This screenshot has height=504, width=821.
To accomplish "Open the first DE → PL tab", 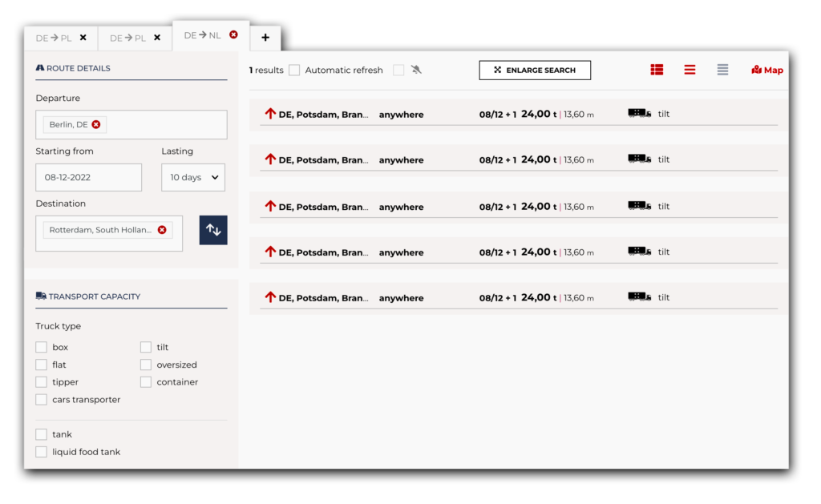I will click(53, 38).
